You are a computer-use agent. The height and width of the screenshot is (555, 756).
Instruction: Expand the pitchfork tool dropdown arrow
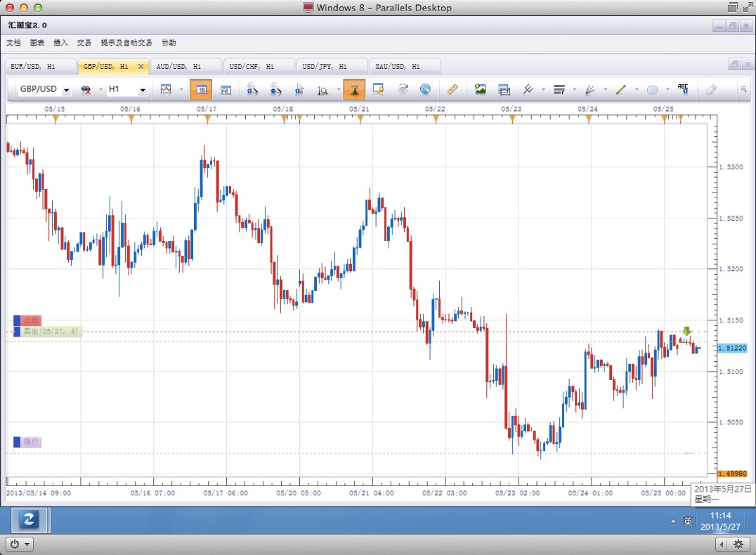coord(543,90)
